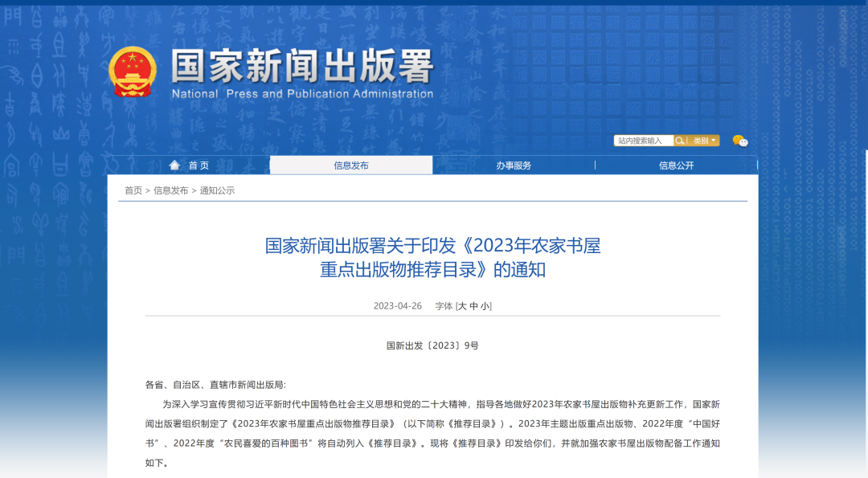
Task: Click the 国家新闻出版署 site title banner
Action: click(302, 66)
